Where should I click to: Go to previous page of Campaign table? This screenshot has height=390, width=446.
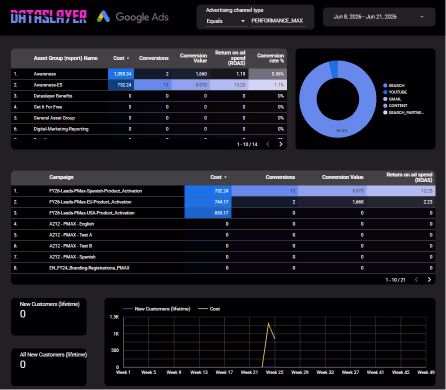(x=416, y=280)
